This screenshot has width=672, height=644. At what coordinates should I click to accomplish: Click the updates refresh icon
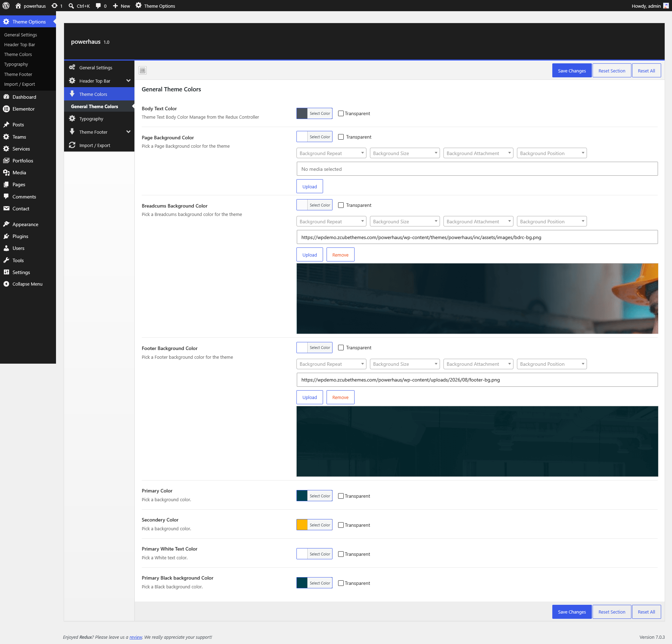[x=55, y=6]
